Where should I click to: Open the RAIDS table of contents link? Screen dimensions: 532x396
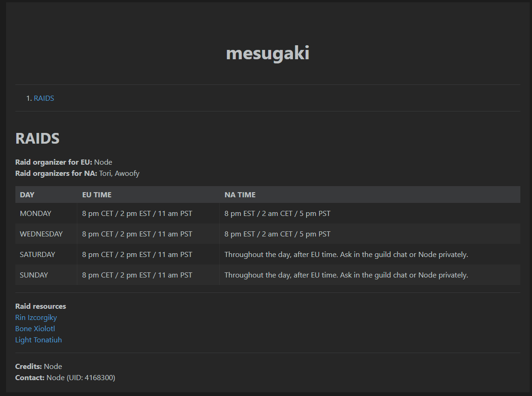pyautogui.click(x=44, y=98)
